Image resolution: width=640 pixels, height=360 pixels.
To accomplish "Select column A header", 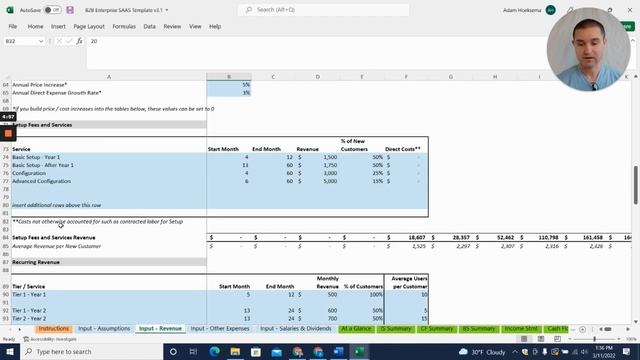I will click(109, 77).
